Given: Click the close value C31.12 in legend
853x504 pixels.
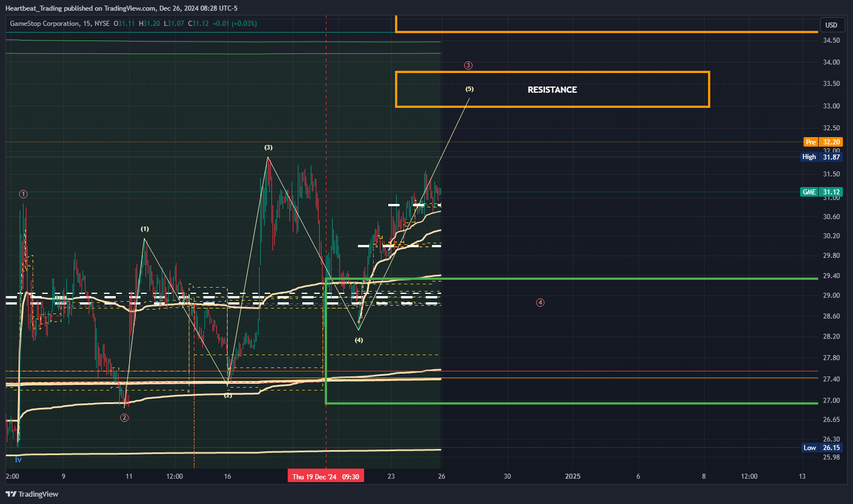Looking at the screenshot, I should coord(198,24).
